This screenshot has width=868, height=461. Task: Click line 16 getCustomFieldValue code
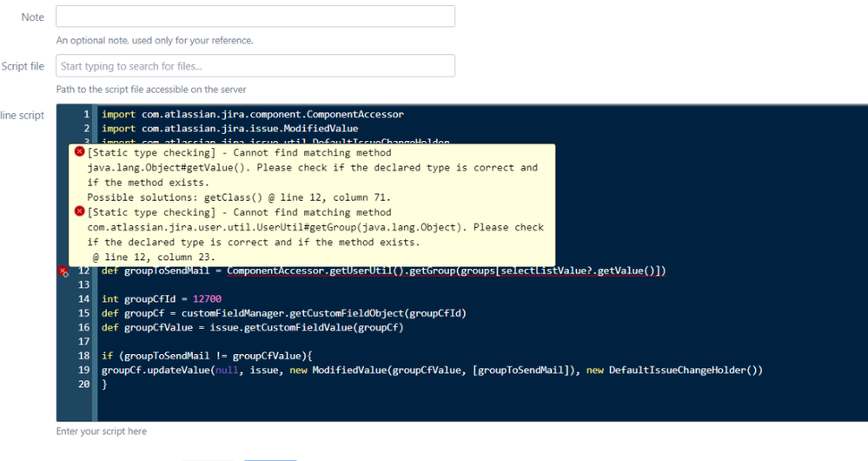pos(253,327)
